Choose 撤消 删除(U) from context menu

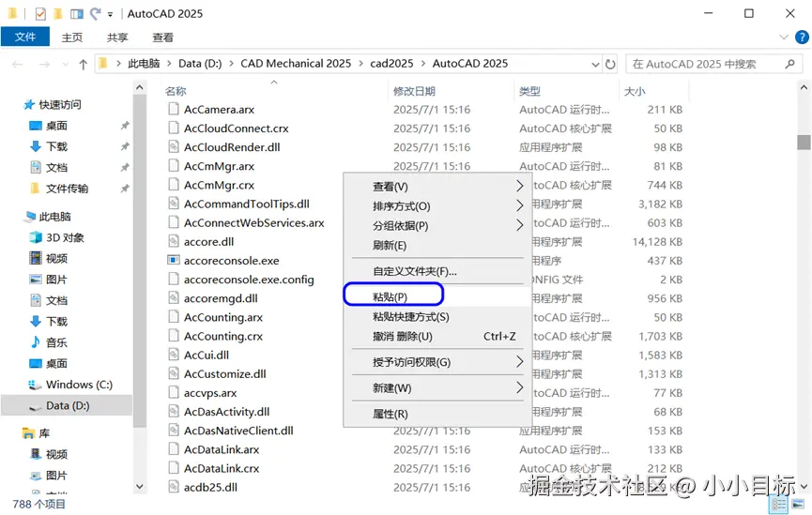[437, 337]
